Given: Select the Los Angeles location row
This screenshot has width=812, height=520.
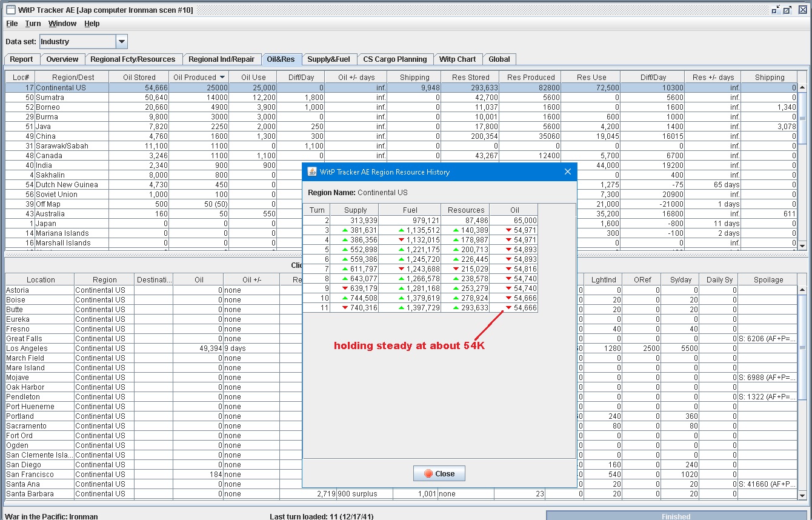Looking at the screenshot, I should [x=402, y=348].
